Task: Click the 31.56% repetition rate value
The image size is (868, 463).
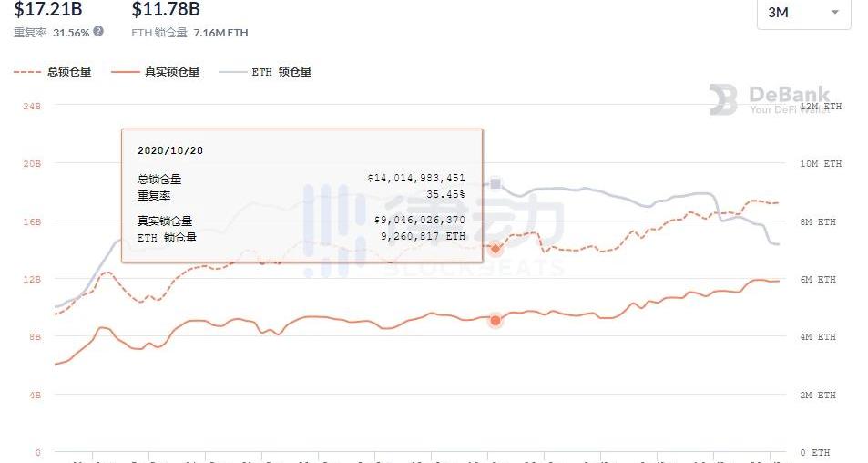Action: [x=71, y=33]
